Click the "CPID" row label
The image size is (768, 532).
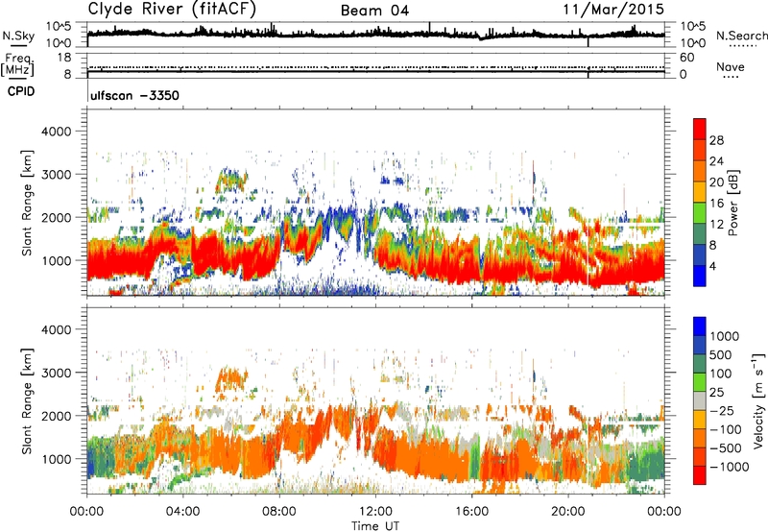21,91
